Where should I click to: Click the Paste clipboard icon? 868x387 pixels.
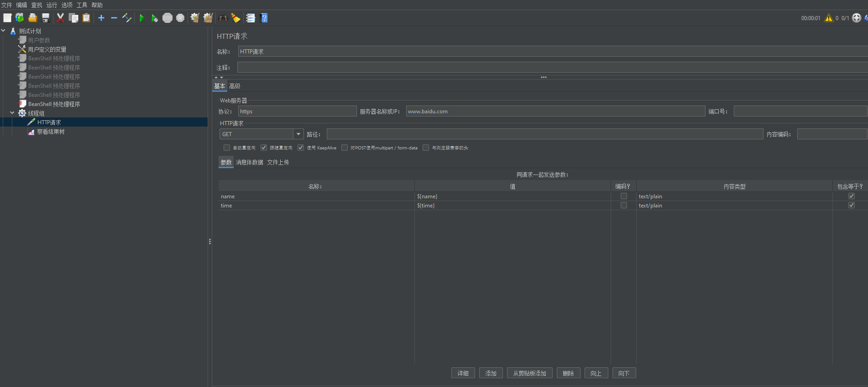coord(86,18)
